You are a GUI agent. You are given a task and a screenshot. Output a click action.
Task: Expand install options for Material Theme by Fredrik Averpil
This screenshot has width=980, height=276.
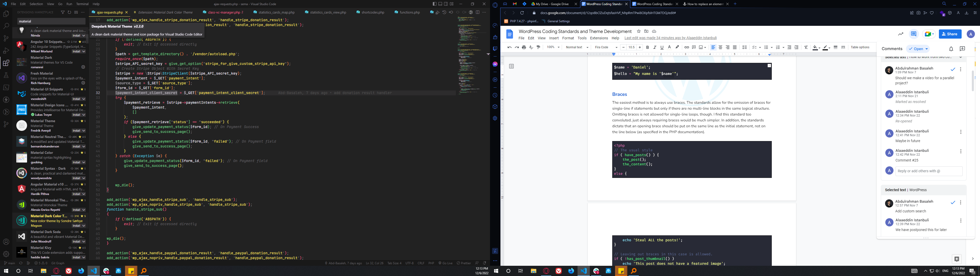pyautogui.click(x=84, y=131)
